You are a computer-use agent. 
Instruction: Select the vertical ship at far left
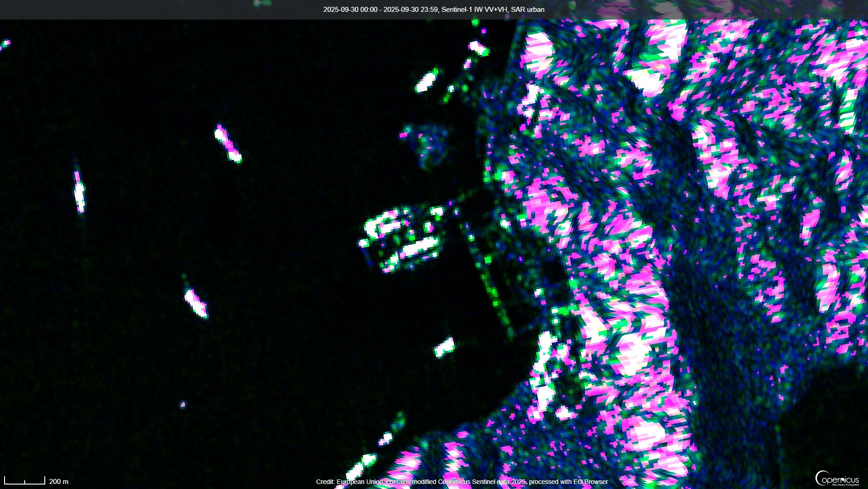[x=79, y=191]
